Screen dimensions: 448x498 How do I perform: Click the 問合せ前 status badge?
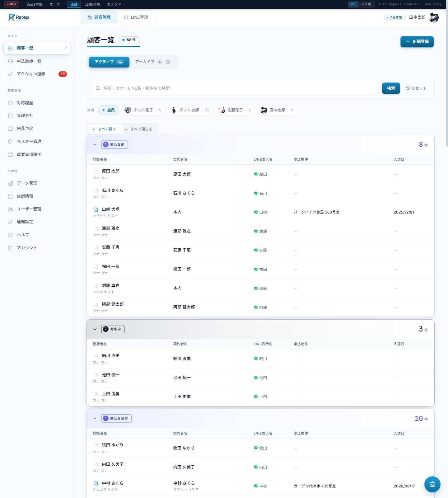coord(114,145)
